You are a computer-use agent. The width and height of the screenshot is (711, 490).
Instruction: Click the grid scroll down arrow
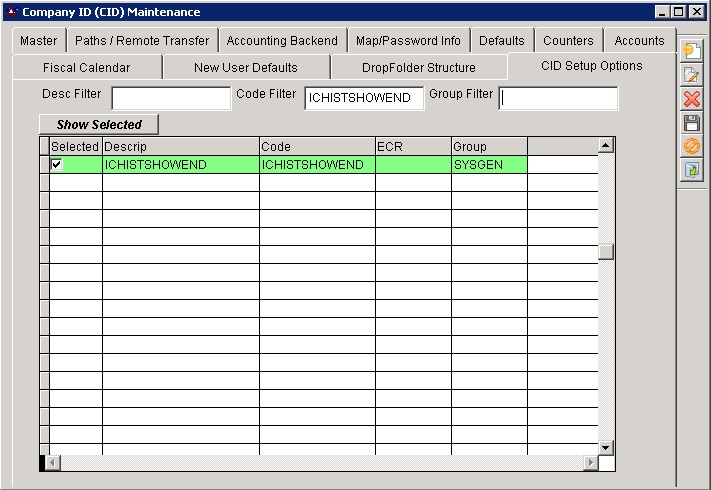605,447
